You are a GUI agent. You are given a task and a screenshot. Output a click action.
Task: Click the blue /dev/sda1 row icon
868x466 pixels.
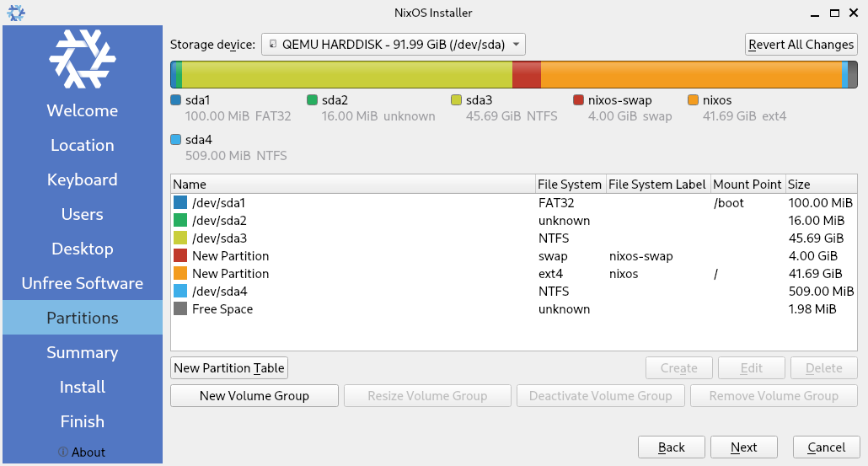click(180, 203)
